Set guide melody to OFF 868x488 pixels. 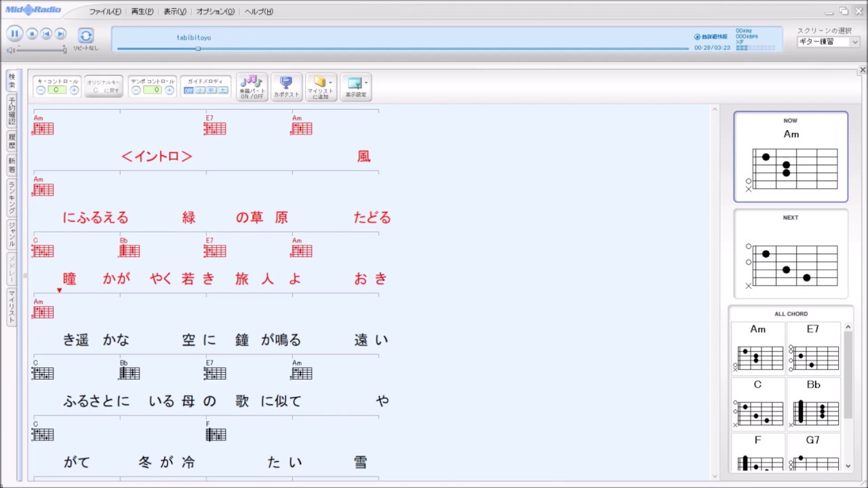click(189, 91)
